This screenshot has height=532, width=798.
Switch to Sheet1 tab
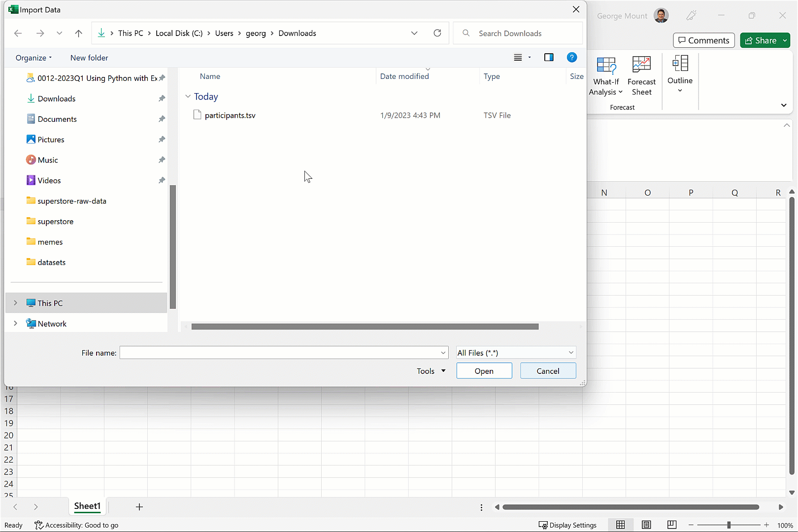pos(87,506)
